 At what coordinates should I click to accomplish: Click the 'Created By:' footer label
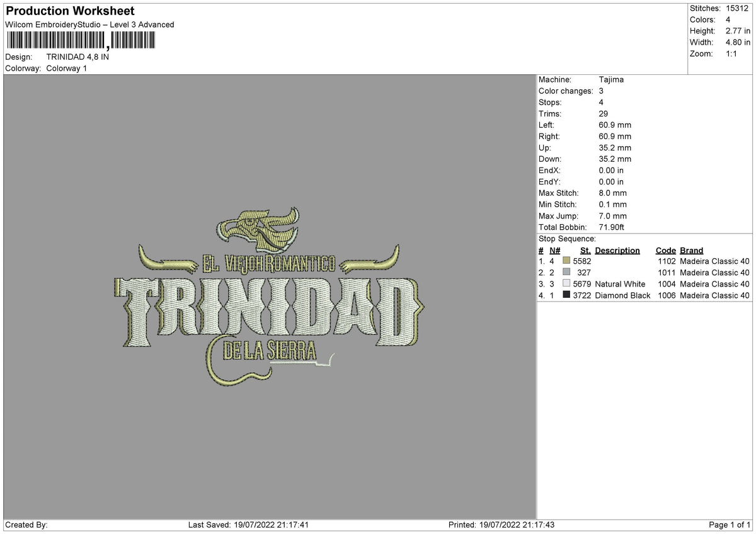point(26,525)
